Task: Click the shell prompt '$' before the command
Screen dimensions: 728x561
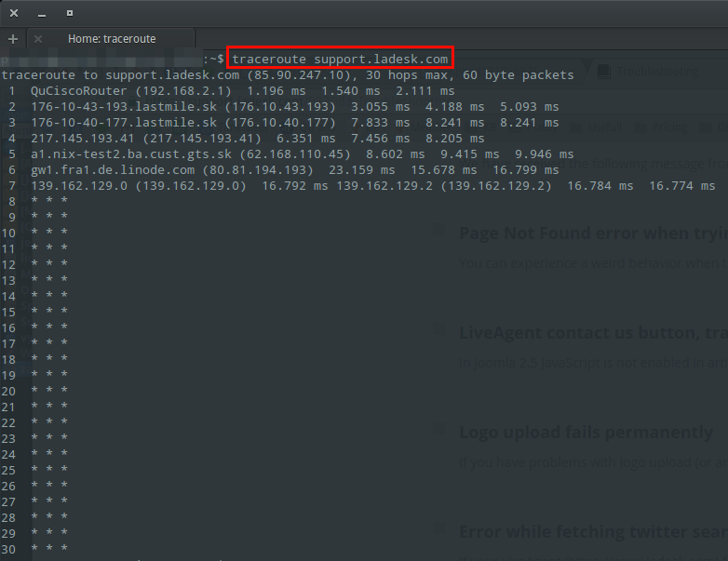Action: [218, 59]
